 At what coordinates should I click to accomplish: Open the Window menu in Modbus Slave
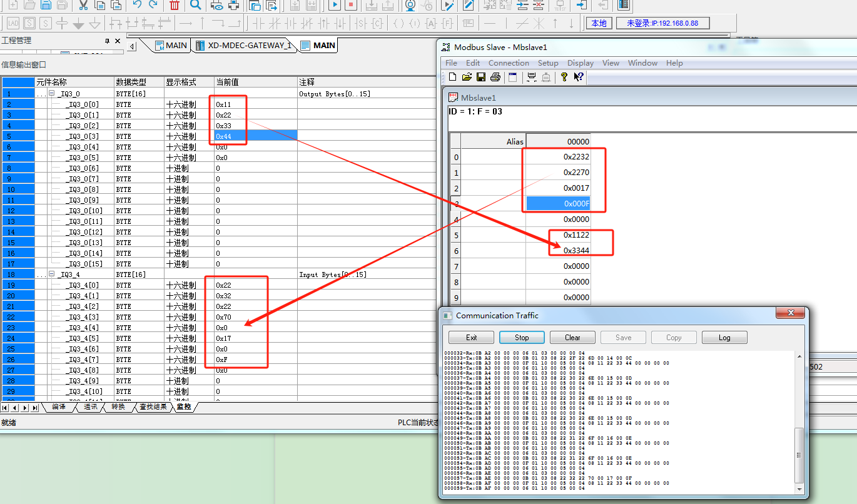coord(642,63)
